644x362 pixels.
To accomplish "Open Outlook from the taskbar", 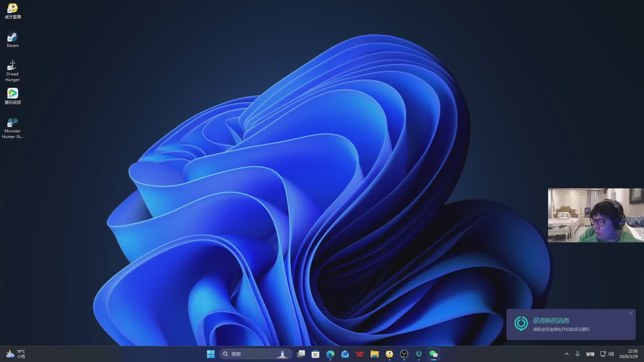I will coord(345,354).
